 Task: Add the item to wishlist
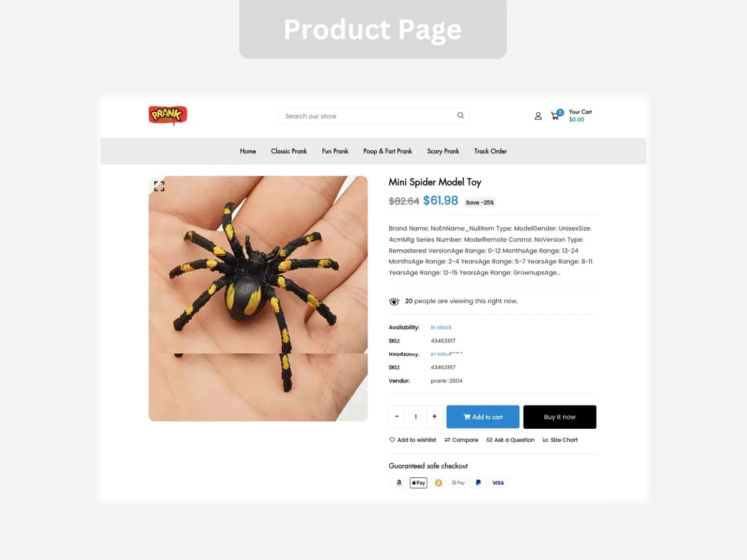point(413,440)
